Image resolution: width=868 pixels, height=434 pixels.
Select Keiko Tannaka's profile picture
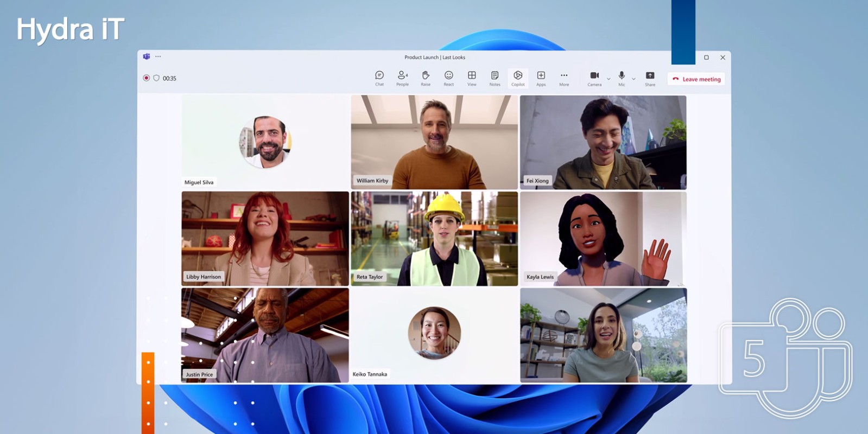(434, 333)
